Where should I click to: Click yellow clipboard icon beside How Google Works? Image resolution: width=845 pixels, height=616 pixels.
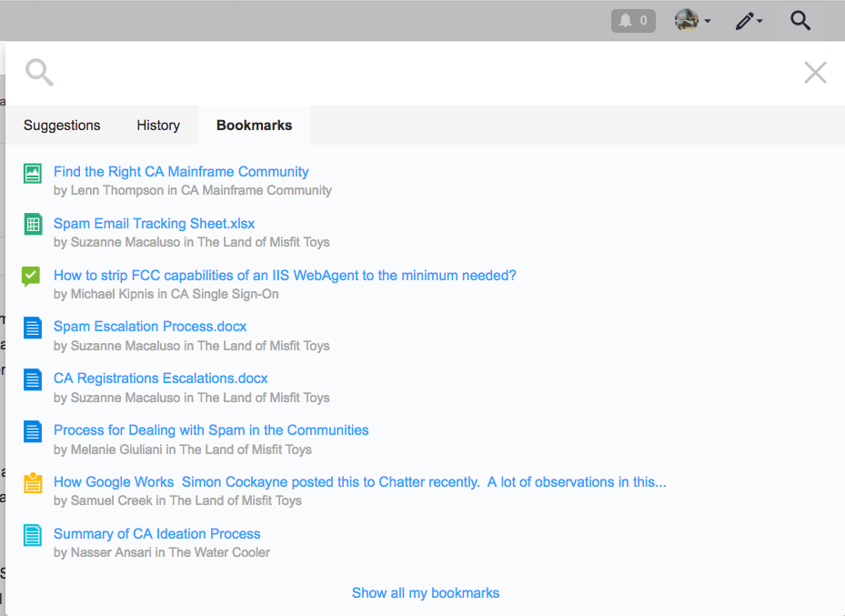33,482
